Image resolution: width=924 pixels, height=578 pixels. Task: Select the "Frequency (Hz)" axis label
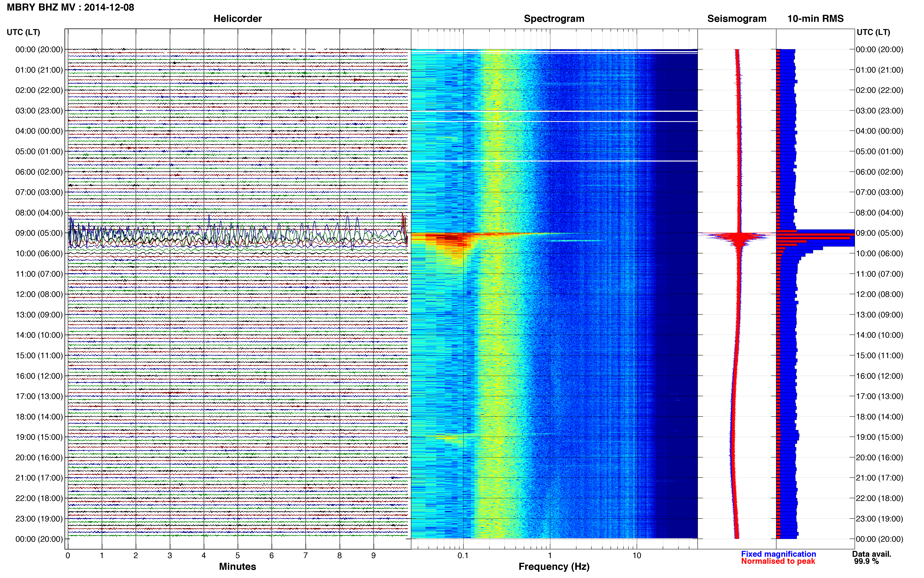tap(554, 566)
